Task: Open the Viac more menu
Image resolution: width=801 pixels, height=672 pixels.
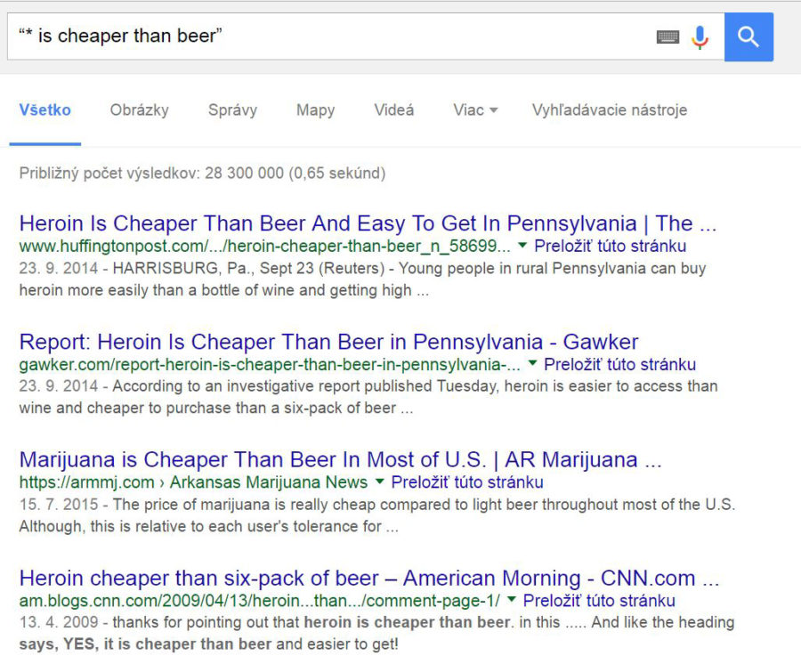Action: point(475,109)
